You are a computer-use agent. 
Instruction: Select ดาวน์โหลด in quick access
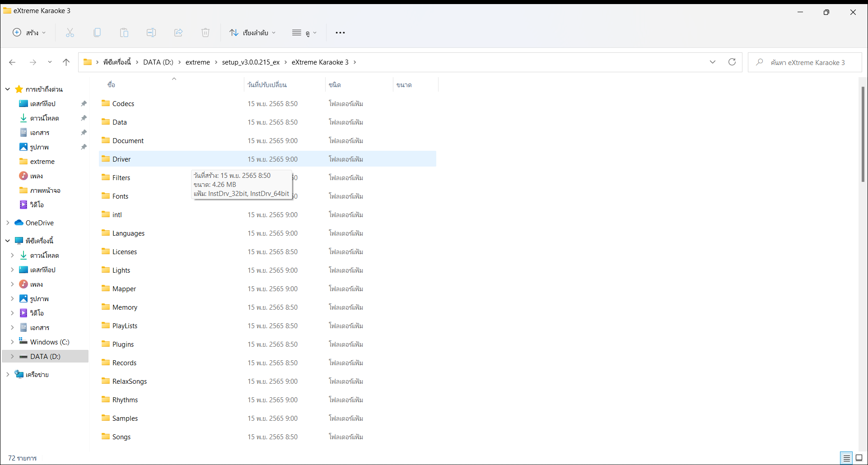pyautogui.click(x=44, y=118)
